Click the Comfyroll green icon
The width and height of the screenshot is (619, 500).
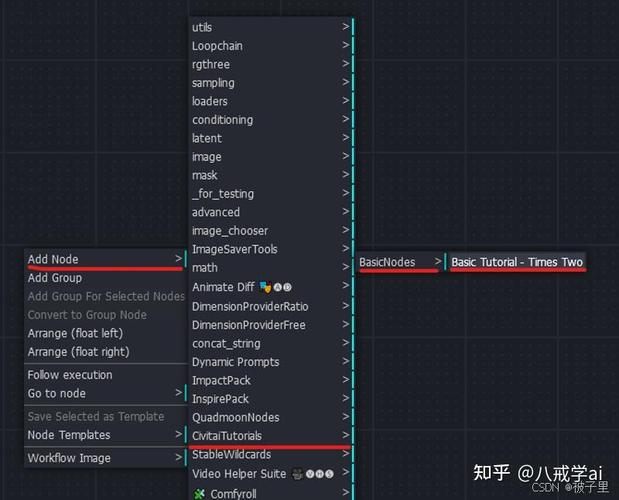(x=200, y=494)
